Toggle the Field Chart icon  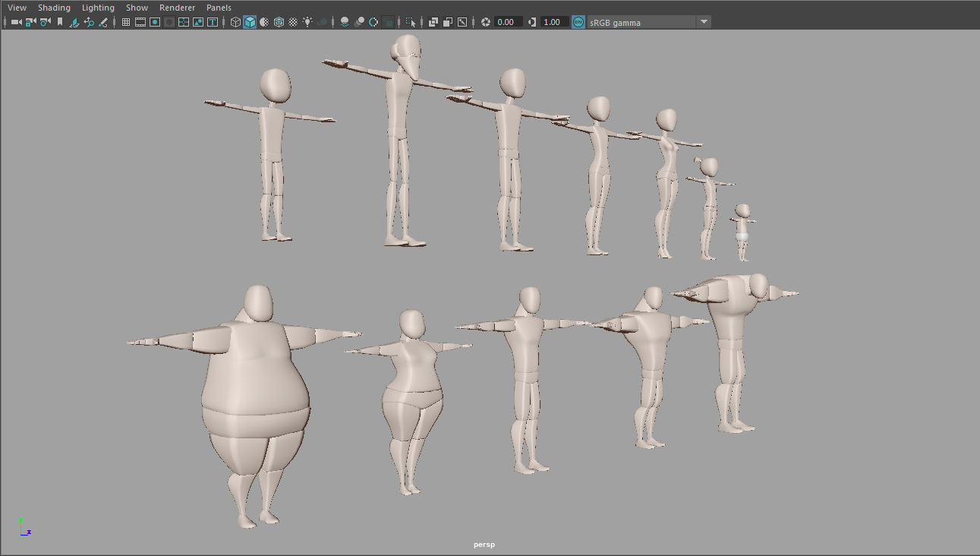point(184,22)
